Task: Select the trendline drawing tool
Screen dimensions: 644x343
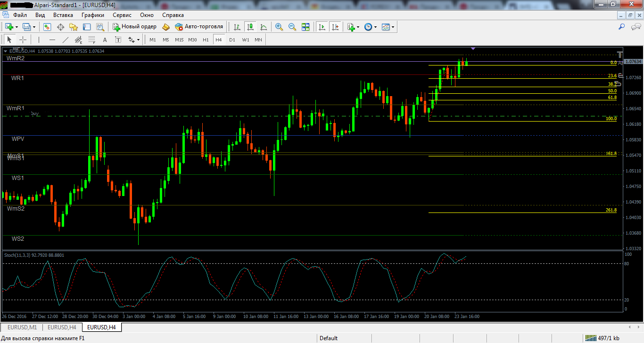Action: 65,40
